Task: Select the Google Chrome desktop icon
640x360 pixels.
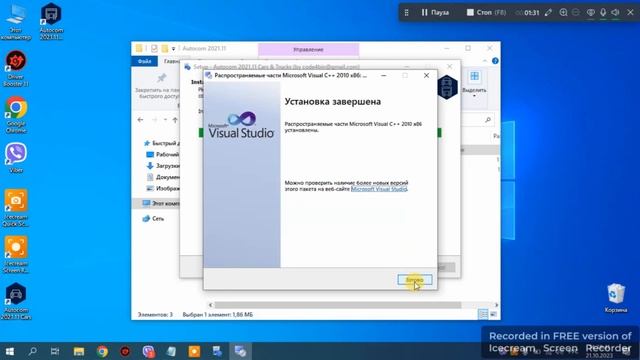Action: pyautogui.click(x=16, y=115)
